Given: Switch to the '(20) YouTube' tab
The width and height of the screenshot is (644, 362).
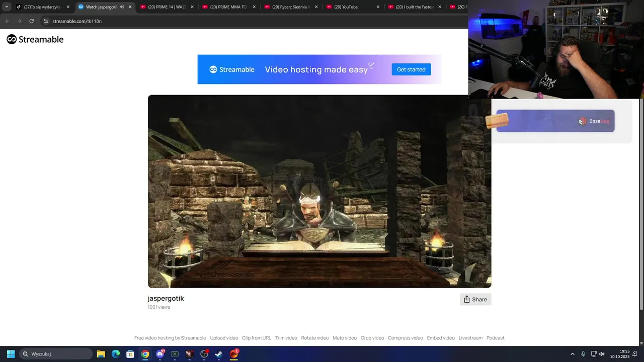Looking at the screenshot, I should (x=353, y=7).
